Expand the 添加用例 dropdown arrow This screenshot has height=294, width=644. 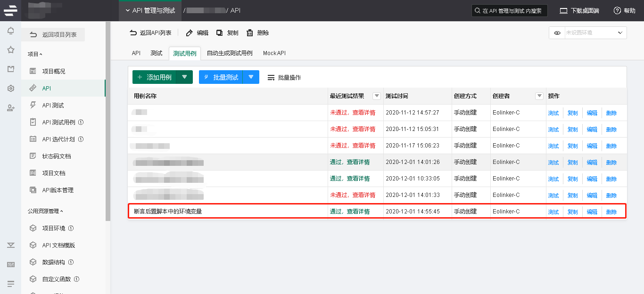pyautogui.click(x=184, y=77)
